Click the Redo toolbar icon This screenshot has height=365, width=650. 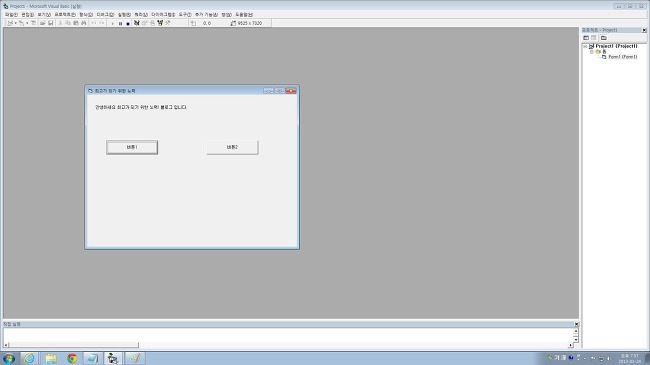[x=101, y=23]
